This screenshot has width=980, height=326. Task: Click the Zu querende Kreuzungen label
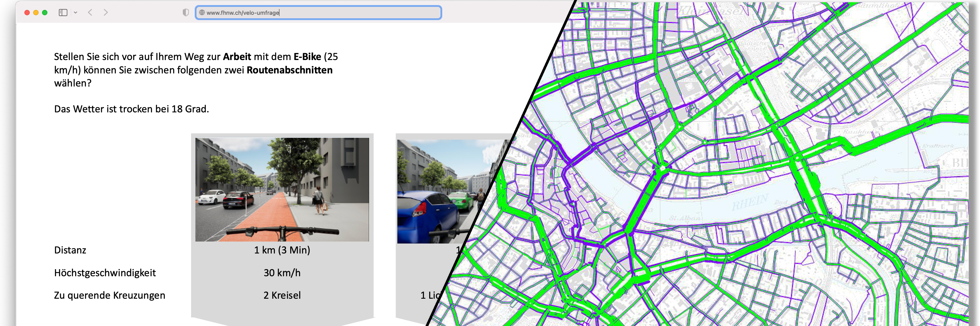tap(109, 295)
